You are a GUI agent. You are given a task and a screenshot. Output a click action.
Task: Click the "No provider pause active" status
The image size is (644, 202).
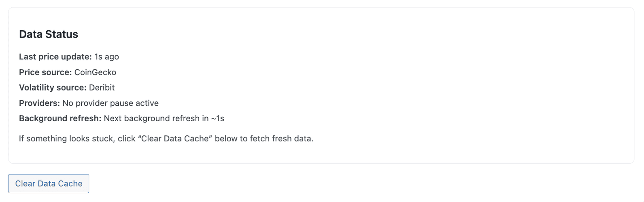pyautogui.click(x=111, y=103)
